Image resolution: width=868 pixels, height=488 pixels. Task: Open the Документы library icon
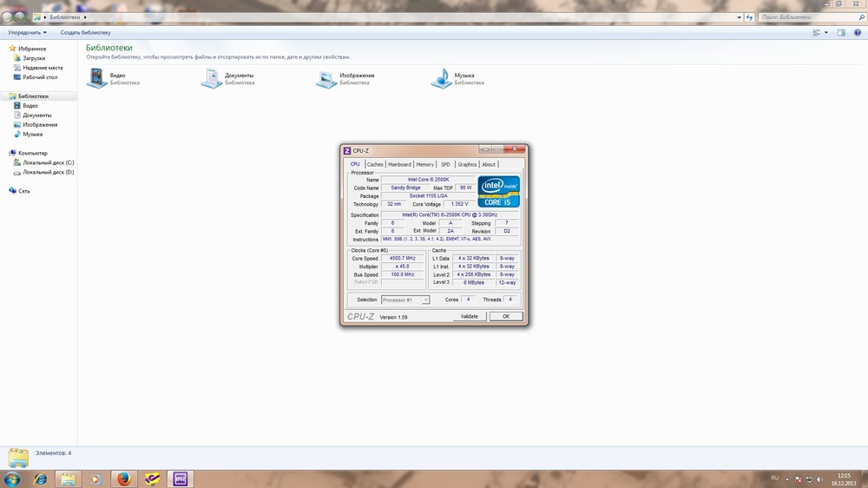212,78
